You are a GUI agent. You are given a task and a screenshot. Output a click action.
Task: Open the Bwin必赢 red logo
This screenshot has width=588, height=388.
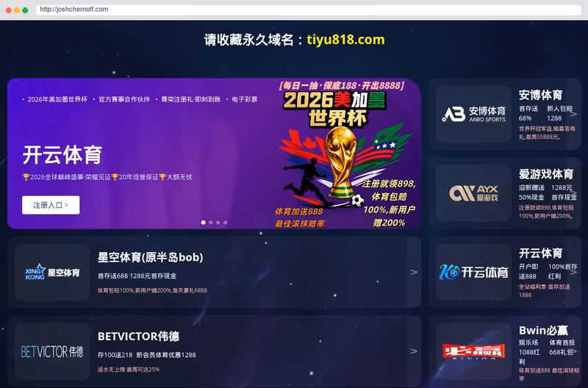(473, 351)
